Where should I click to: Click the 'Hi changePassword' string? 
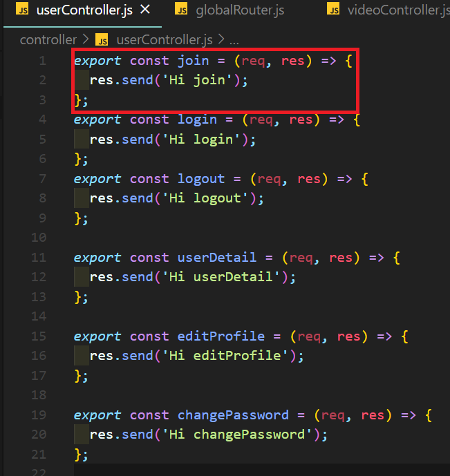(237, 435)
